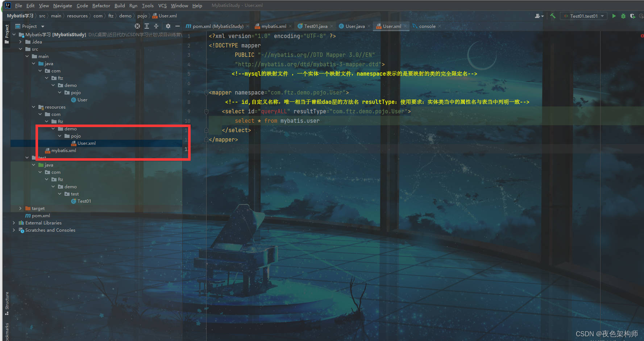The image size is (644, 341).
Task: Open Project panel gear options
Action: click(168, 26)
